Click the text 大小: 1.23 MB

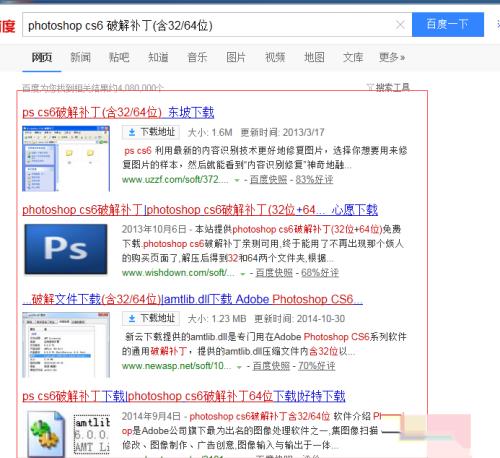pyautogui.click(x=217, y=319)
